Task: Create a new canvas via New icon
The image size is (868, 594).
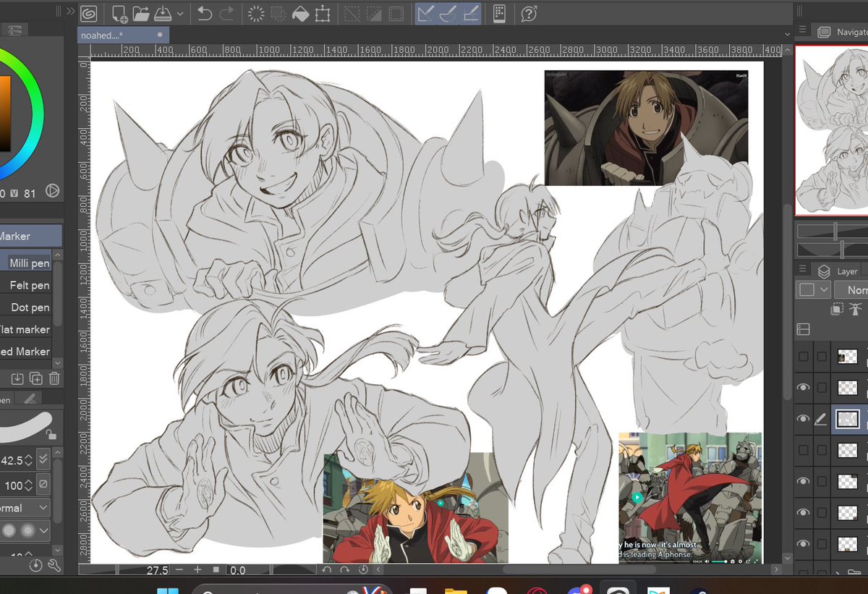Action: (x=119, y=14)
